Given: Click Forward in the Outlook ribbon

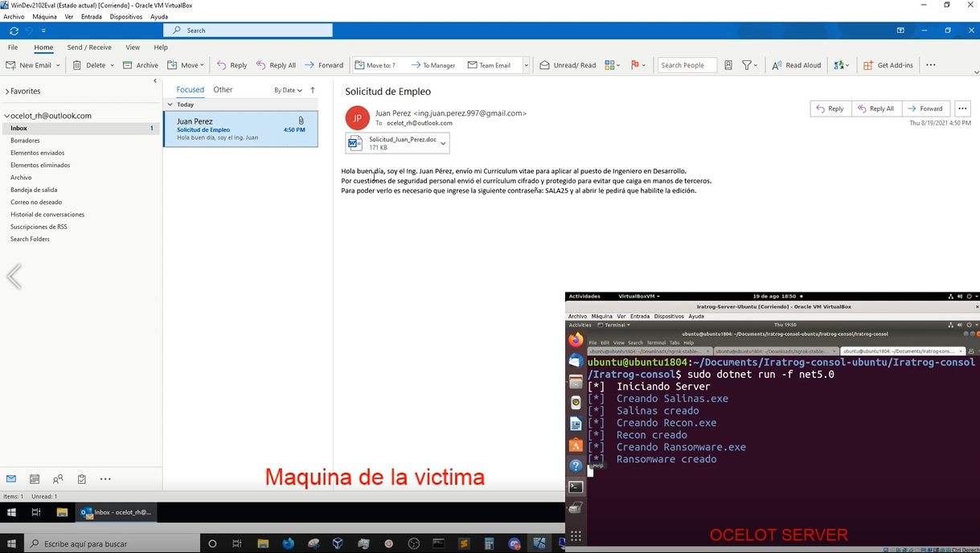Looking at the screenshot, I should tap(324, 65).
